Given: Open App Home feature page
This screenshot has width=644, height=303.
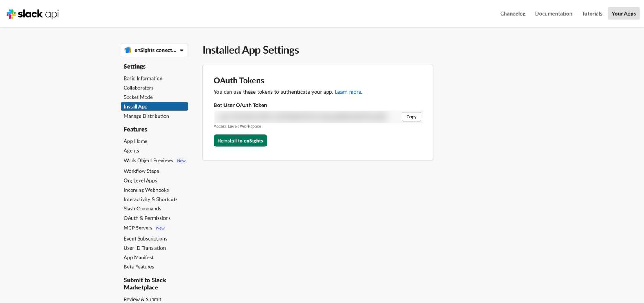Looking at the screenshot, I should click(136, 141).
